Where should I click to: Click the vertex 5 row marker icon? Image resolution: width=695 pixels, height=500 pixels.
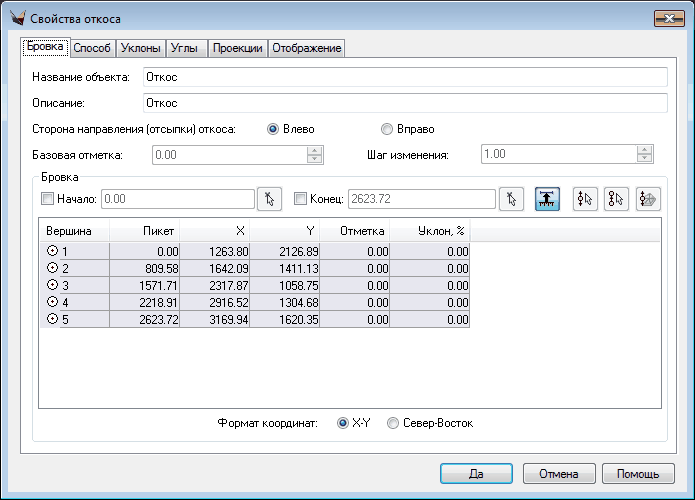[52, 320]
